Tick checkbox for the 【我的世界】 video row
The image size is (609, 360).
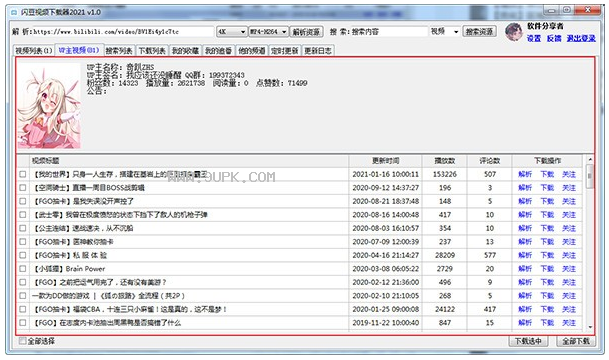(x=23, y=174)
